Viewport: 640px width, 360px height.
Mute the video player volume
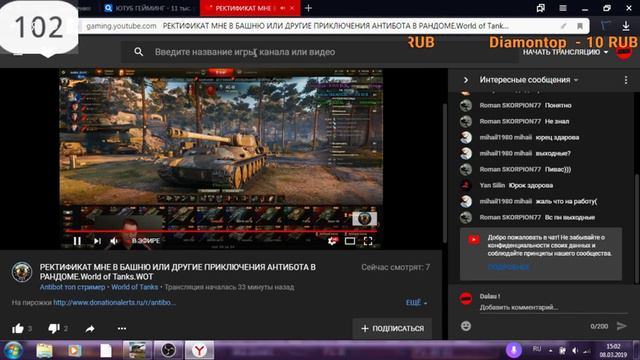point(114,241)
